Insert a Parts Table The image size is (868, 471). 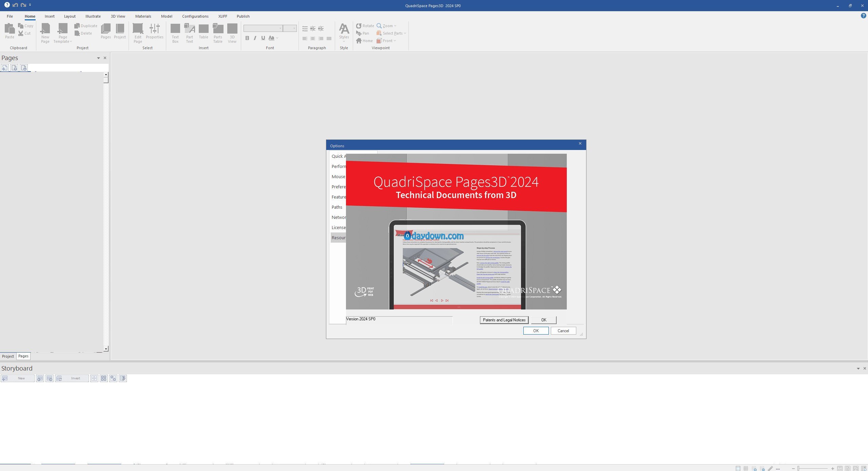click(218, 29)
